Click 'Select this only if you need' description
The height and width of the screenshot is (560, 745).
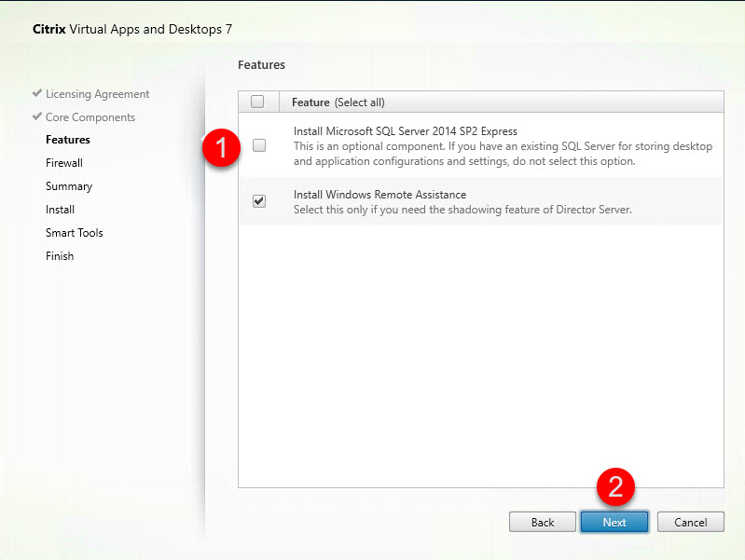(462, 210)
